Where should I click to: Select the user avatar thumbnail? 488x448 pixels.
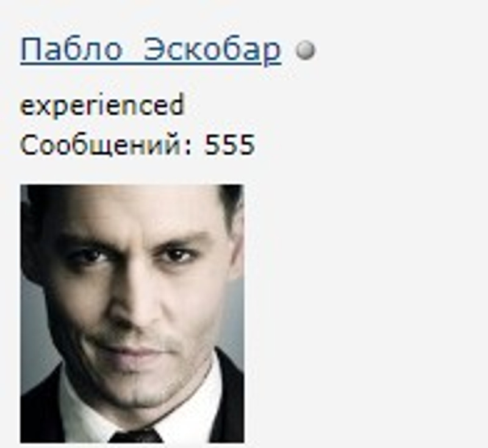pos(132,313)
